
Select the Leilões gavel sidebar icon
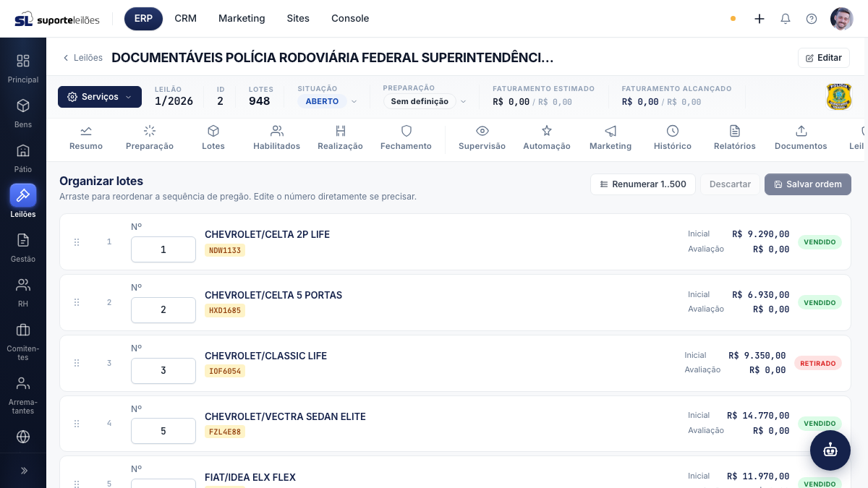(23, 195)
